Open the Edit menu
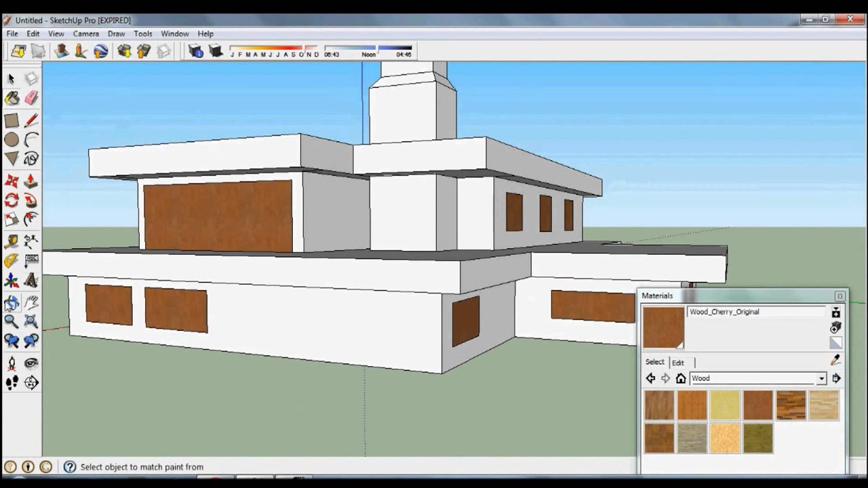 click(33, 33)
